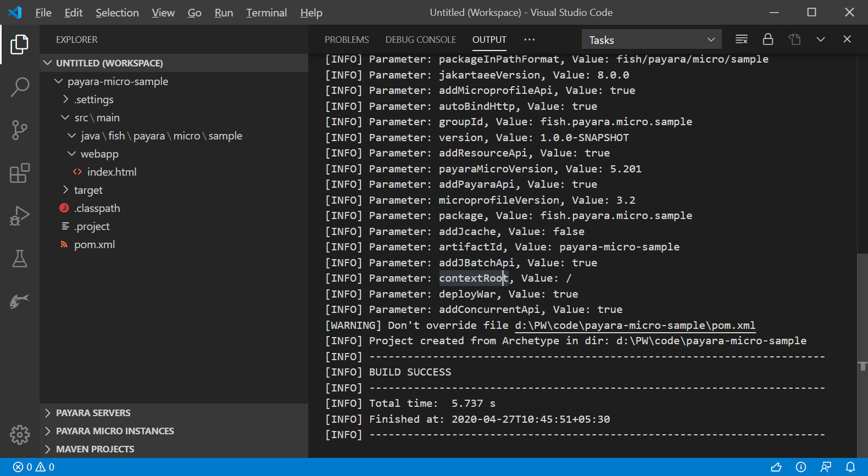The image size is (868, 476).
Task: Click warnings count in status bar
Action: point(45,467)
